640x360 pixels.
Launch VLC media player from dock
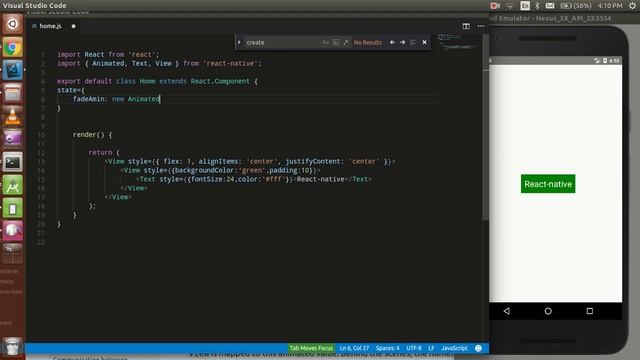[13, 116]
